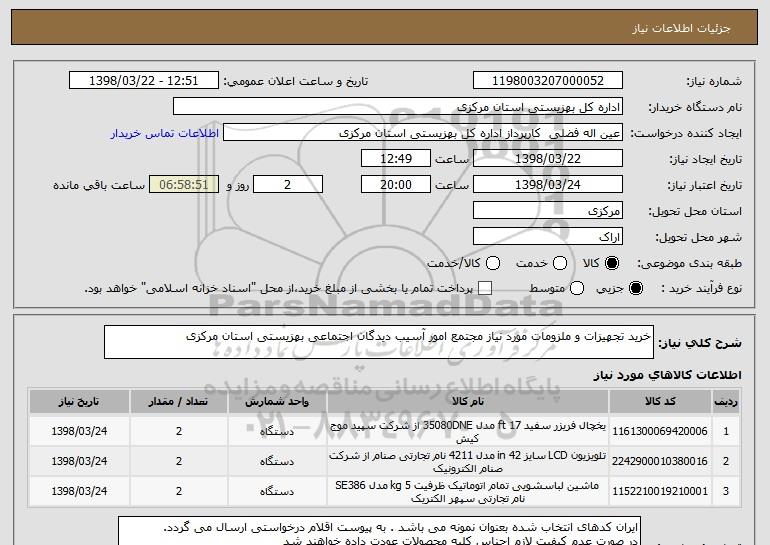Select the کالا/خدمت radio button

[493, 263]
